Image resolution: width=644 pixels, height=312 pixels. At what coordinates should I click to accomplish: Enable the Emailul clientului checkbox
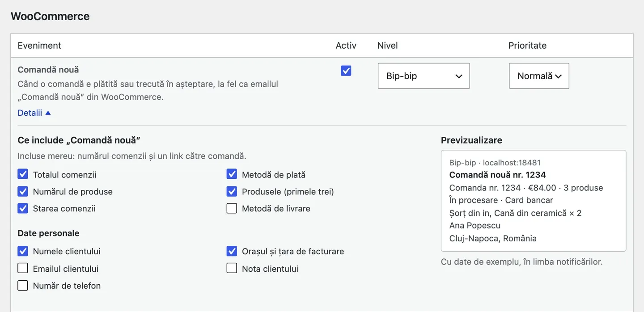23,268
